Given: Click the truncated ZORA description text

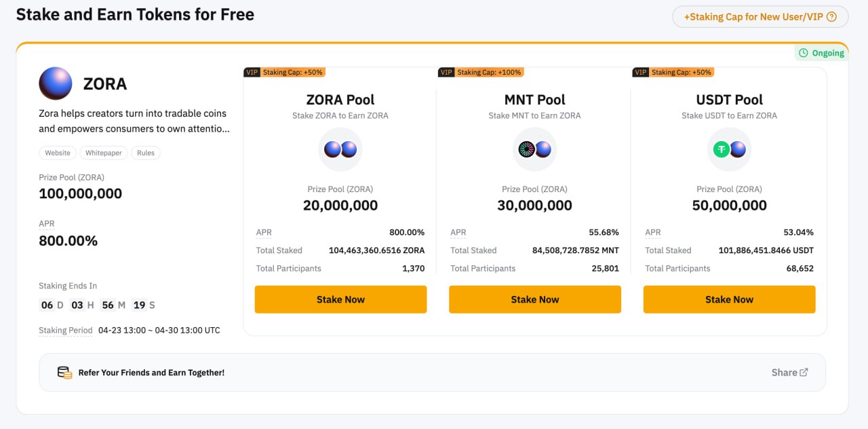Looking at the screenshot, I should 134,121.
